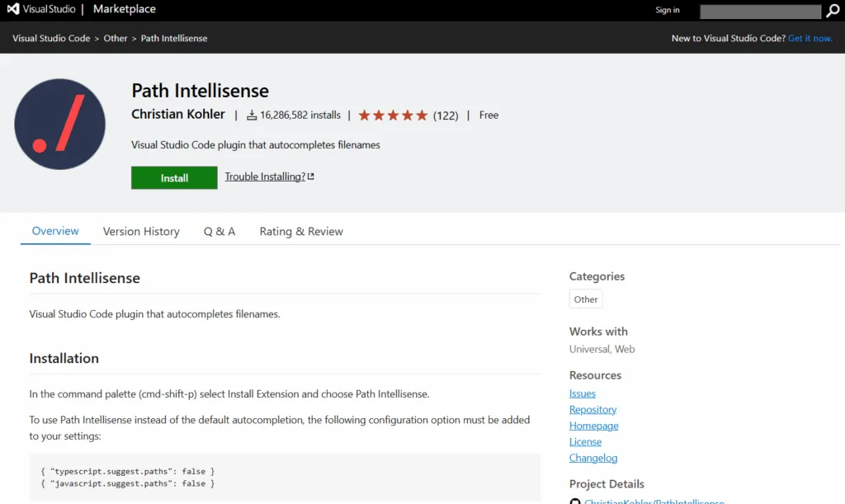This screenshot has width=845, height=504.
Task: Click the 16,286,582 installs text
Action: point(300,115)
